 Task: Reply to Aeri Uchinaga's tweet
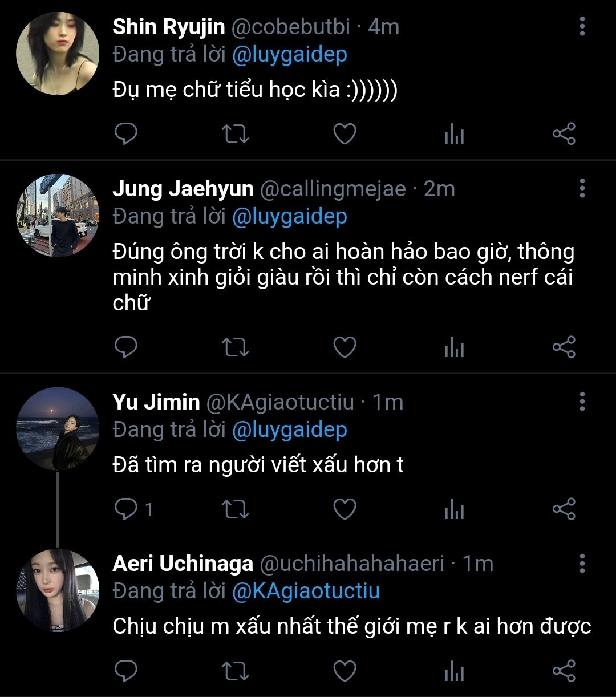tap(126, 671)
